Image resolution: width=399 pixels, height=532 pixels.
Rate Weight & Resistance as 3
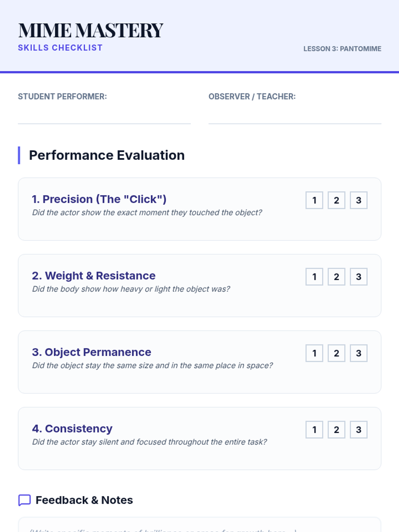358,277
